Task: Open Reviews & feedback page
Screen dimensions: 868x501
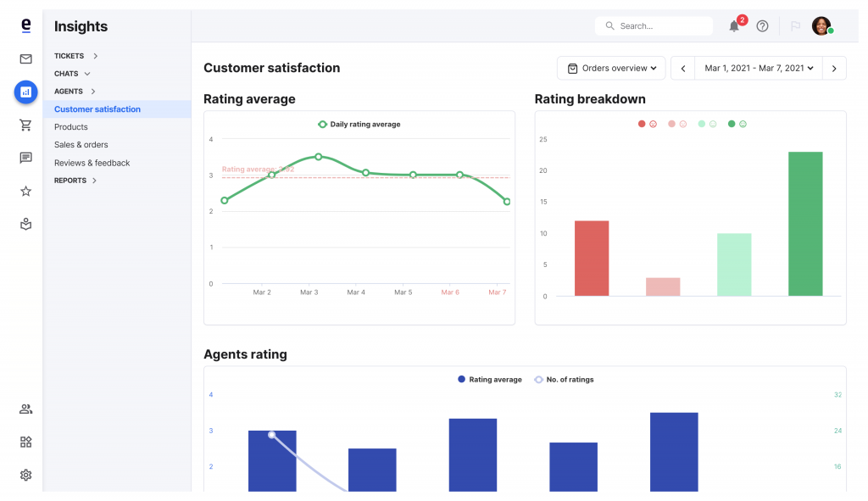Action: coord(92,163)
